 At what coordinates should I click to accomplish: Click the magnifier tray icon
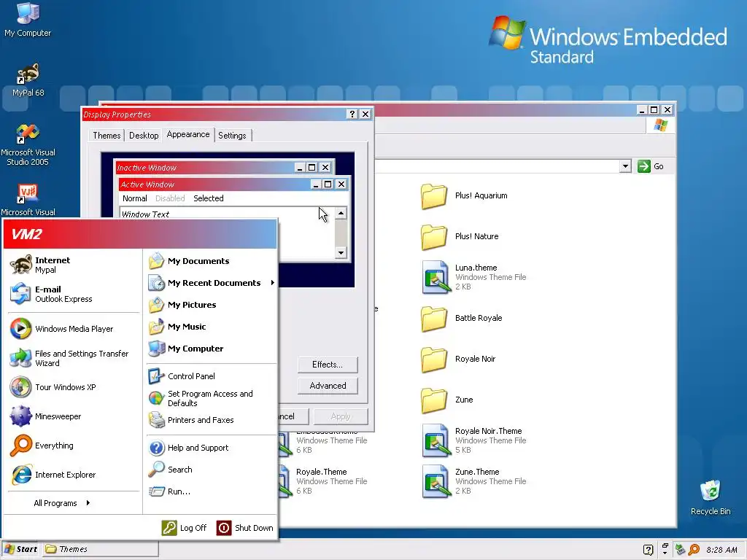694,550
